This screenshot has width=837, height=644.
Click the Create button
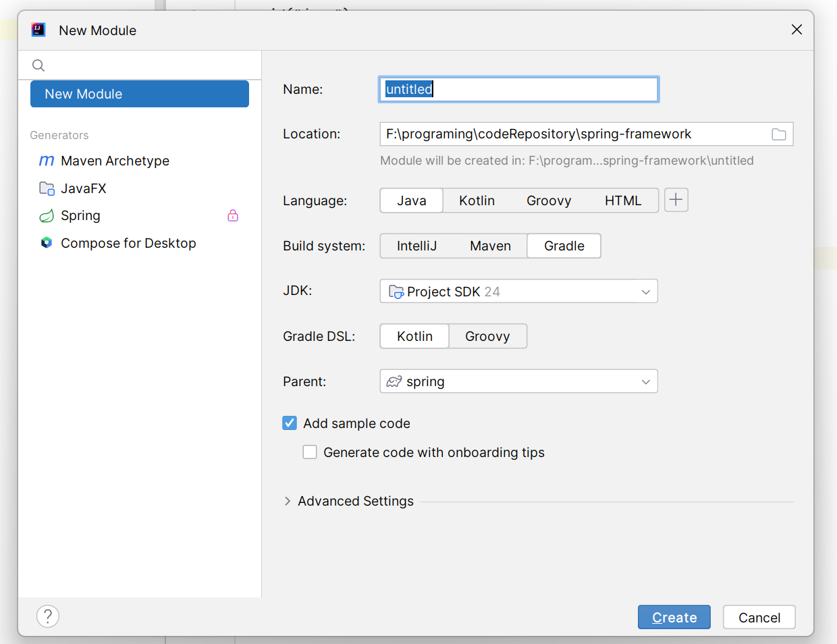click(x=674, y=617)
